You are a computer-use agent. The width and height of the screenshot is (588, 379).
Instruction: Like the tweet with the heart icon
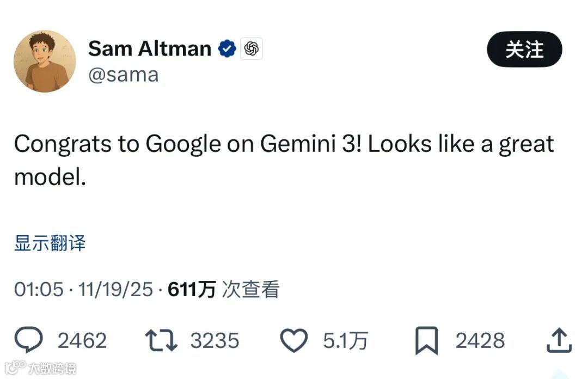tap(293, 341)
